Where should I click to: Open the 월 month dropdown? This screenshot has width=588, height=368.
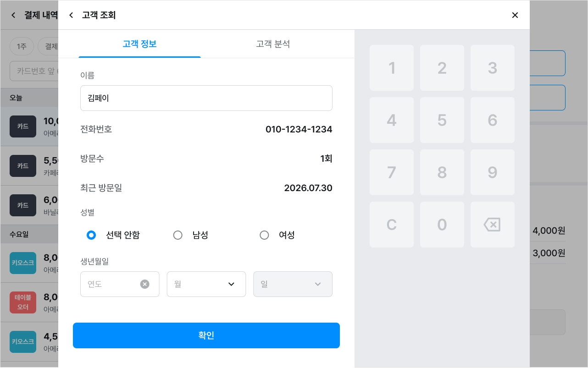[206, 284]
